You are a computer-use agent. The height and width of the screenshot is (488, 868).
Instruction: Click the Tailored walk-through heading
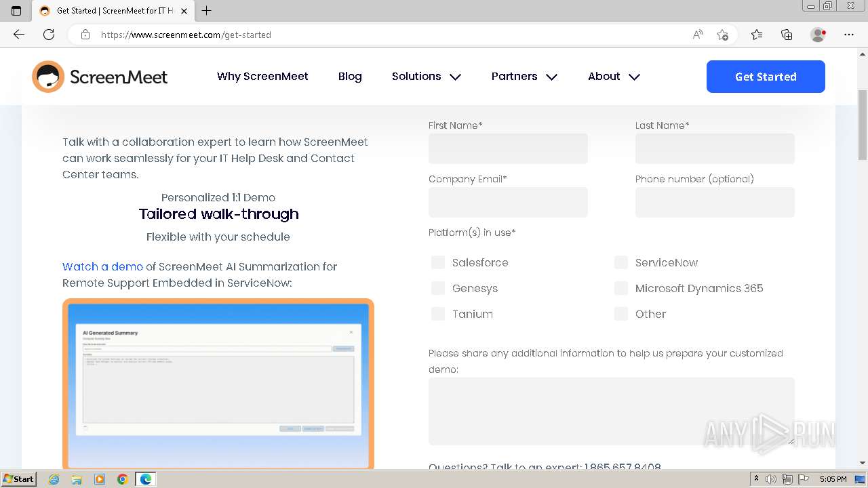tap(218, 214)
